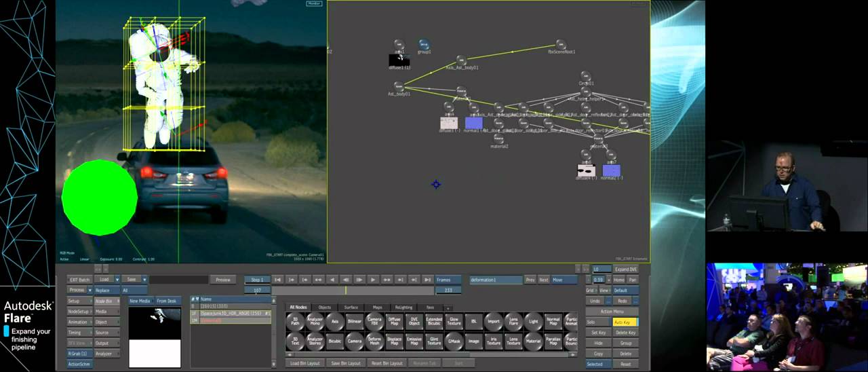868x372 pixels.
Task: Open the View dropdown
Action: (604, 290)
